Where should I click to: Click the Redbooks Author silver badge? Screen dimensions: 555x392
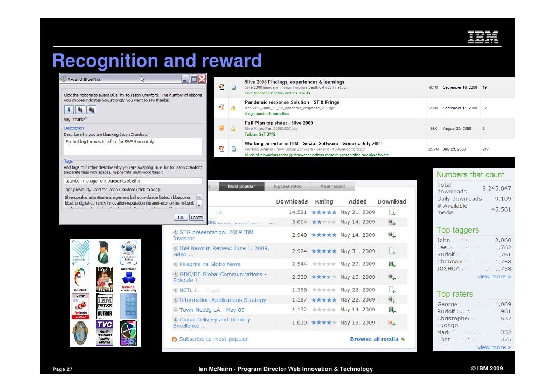pos(80,306)
